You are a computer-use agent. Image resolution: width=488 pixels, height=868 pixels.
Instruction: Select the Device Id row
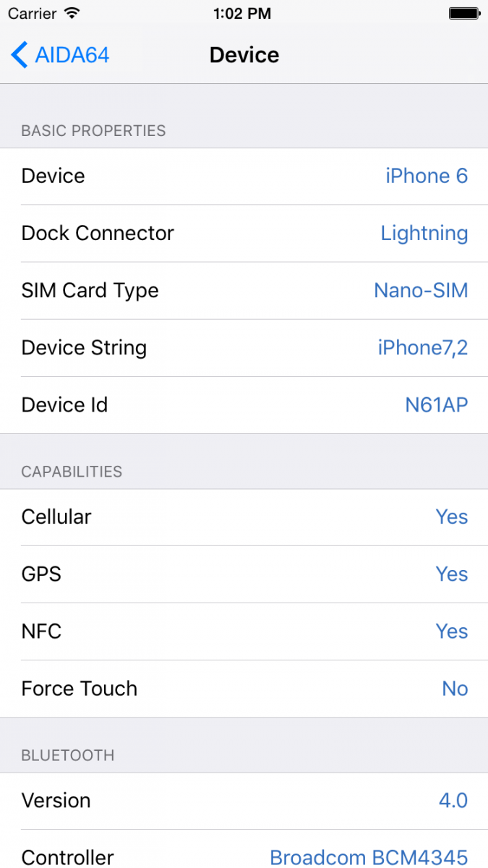pos(244,405)
